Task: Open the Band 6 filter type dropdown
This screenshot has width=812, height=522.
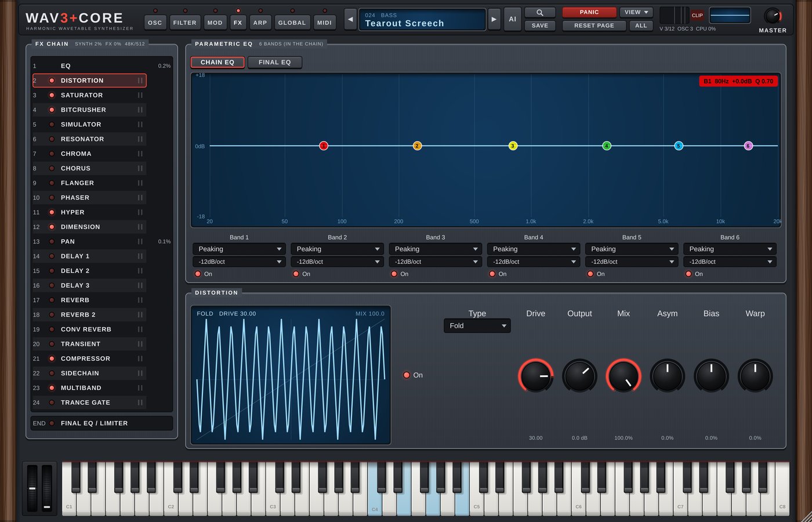Action: click(x=730, y=249)
